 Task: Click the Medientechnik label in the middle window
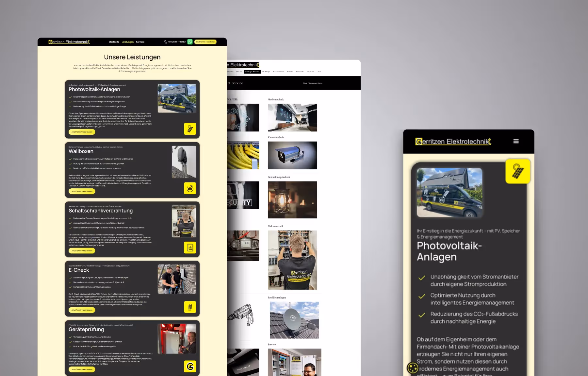click(x=276, y=99)
